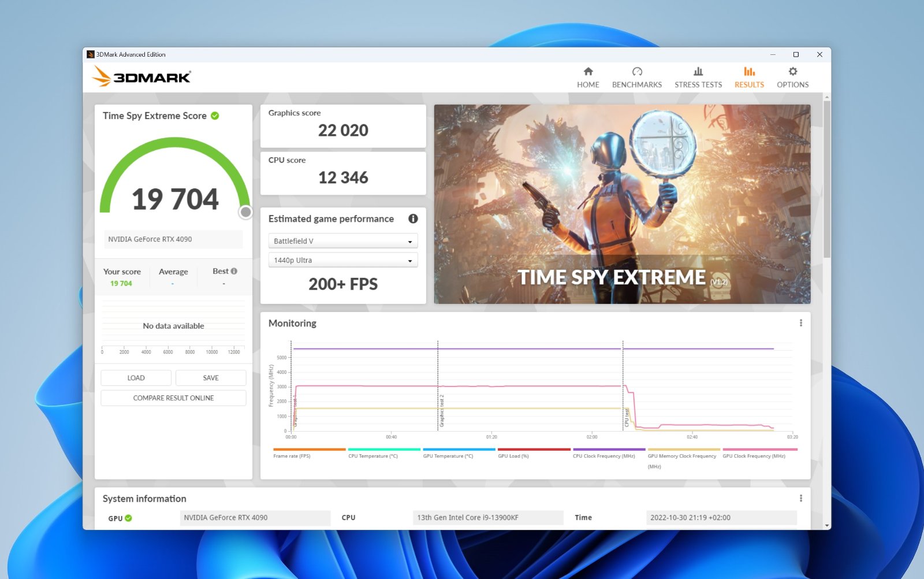Click the 13th Gen Intel Core i9-13900KF entry
This screenshot has width=924, height=579.
488,518
